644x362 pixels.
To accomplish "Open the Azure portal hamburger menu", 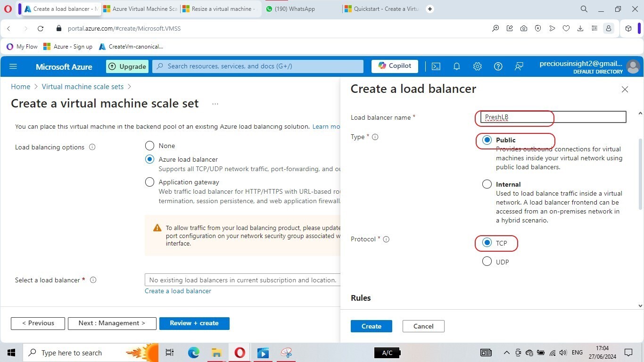I will point(13,66).
